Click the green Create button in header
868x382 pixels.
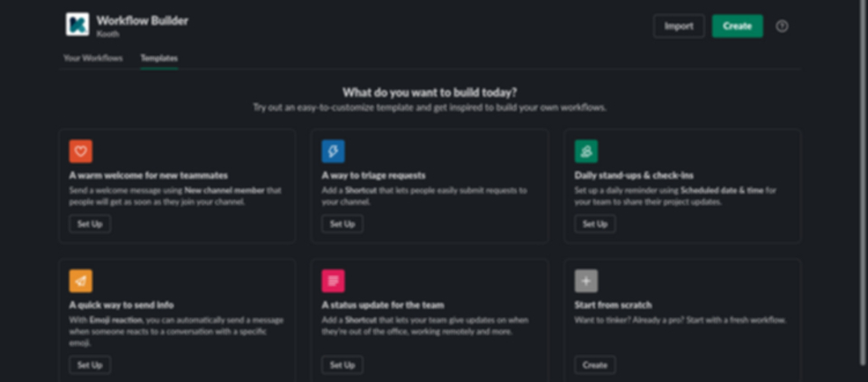(x=738, y=26)
